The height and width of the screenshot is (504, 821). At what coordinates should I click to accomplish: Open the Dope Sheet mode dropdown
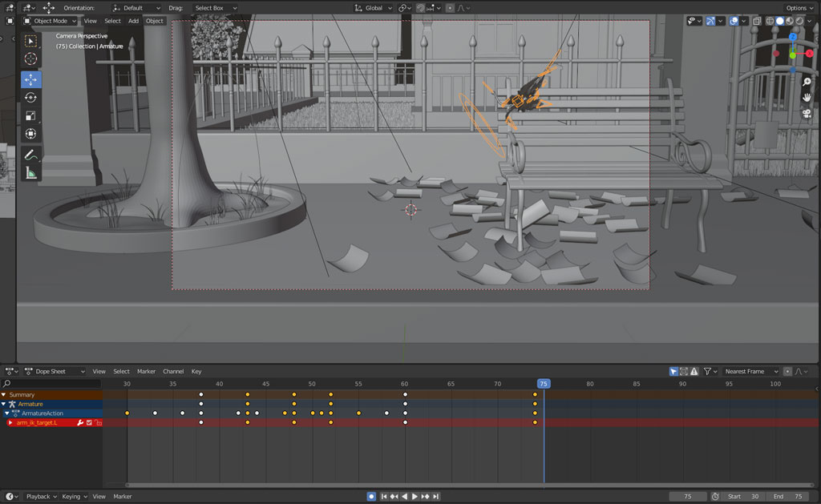tap(55, 372)
